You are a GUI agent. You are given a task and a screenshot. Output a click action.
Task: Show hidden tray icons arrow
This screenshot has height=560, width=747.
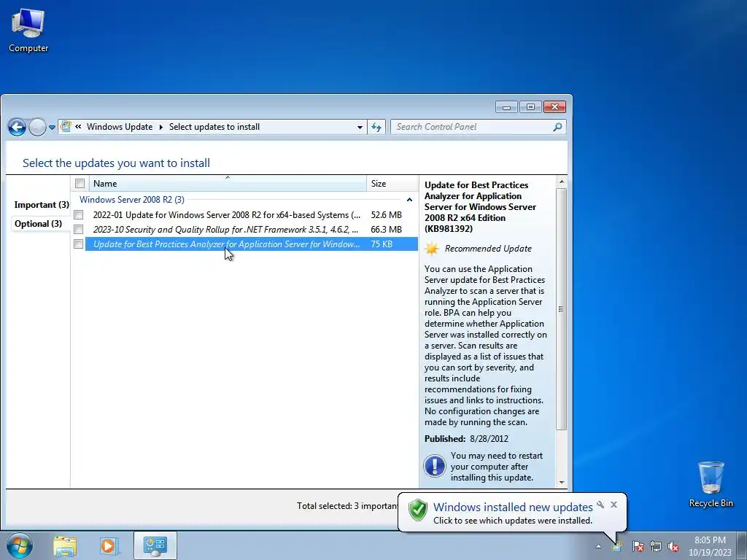tap(598, 546)
